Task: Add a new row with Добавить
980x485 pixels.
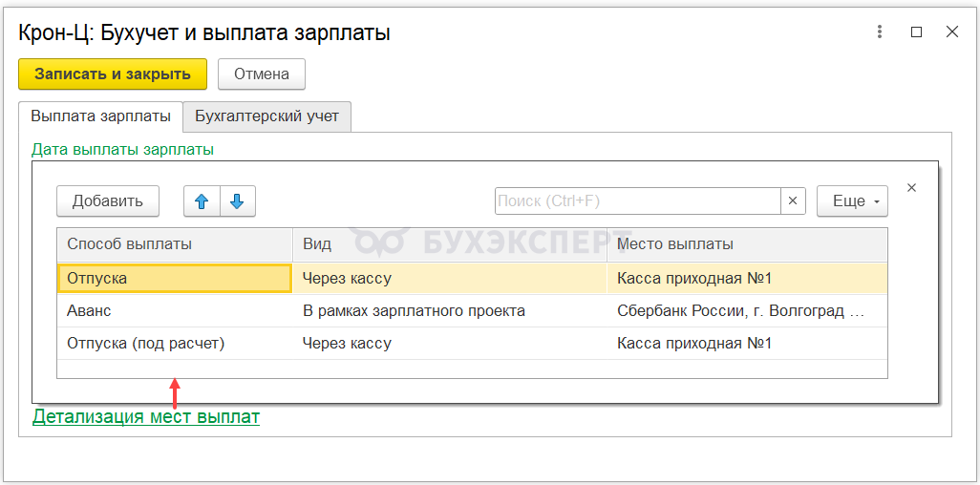Action: point(108,201)
